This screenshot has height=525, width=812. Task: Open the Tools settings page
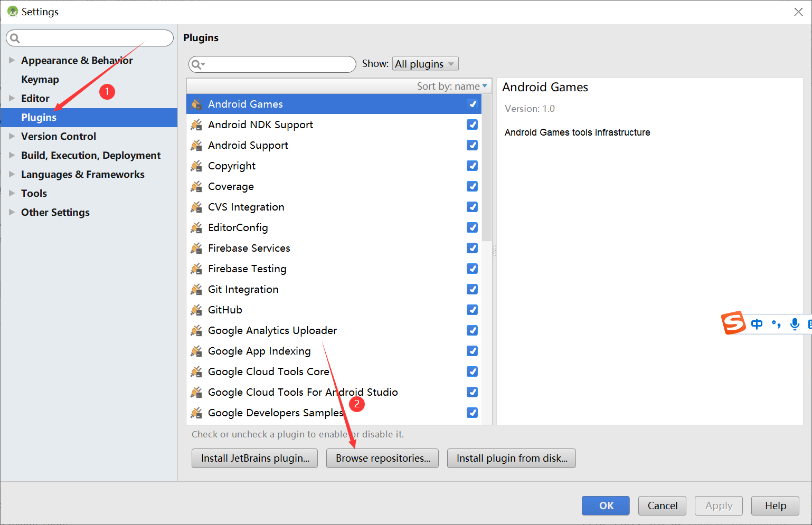tap(34, 193)
